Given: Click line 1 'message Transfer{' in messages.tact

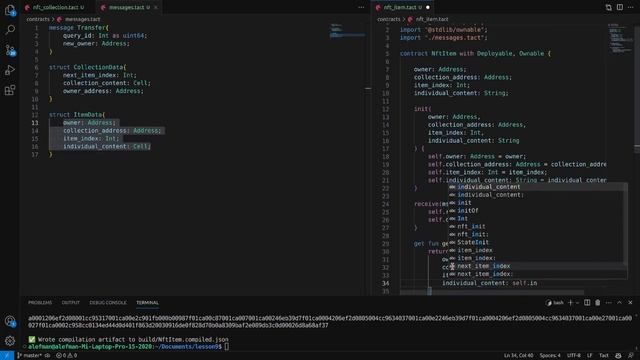Looking at the screenshot, I should click(x=79, y=28).
